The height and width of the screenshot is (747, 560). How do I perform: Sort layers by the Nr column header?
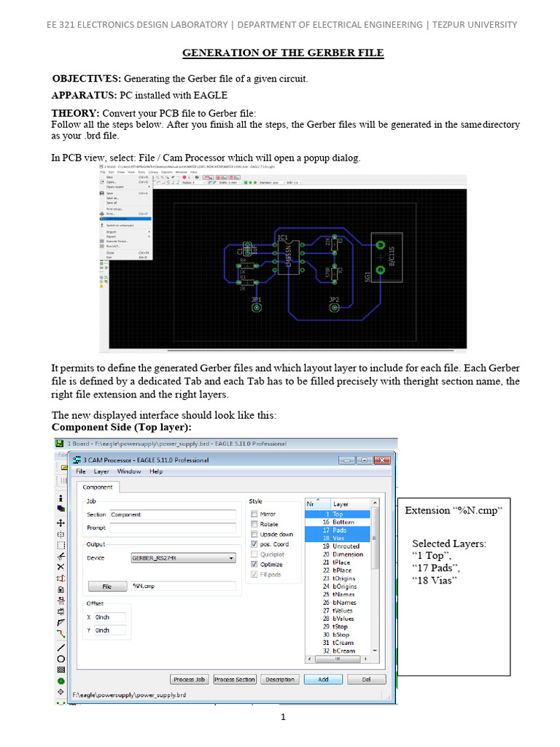[x=318, y=503]
